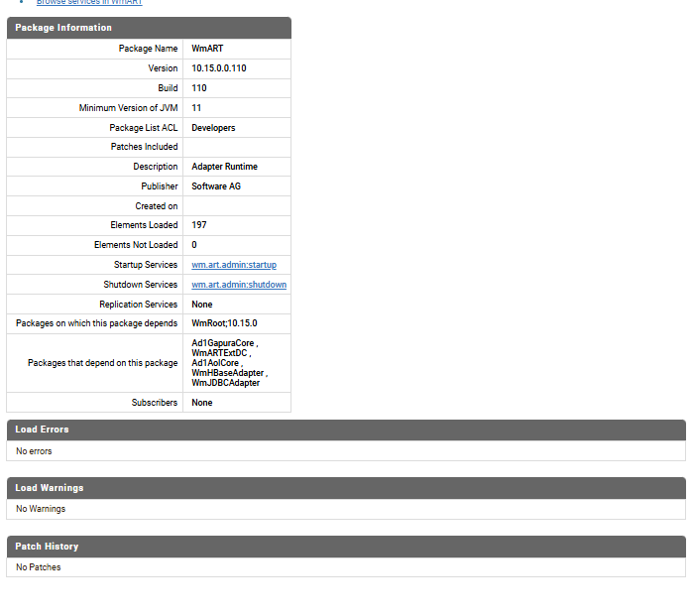Viewport: 693px width, 616px height.
Task: Click the Packages on which this package depends label
Action: 96,323
